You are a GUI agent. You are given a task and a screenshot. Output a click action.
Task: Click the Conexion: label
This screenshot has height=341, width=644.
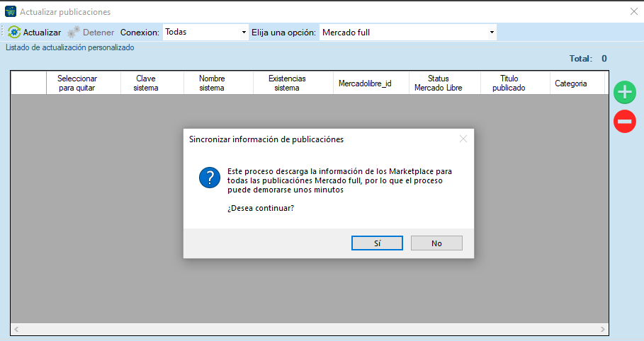click(140, 33)
